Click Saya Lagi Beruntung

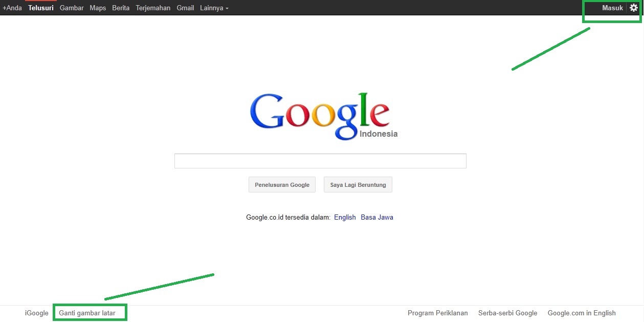[x=358, y=184]
